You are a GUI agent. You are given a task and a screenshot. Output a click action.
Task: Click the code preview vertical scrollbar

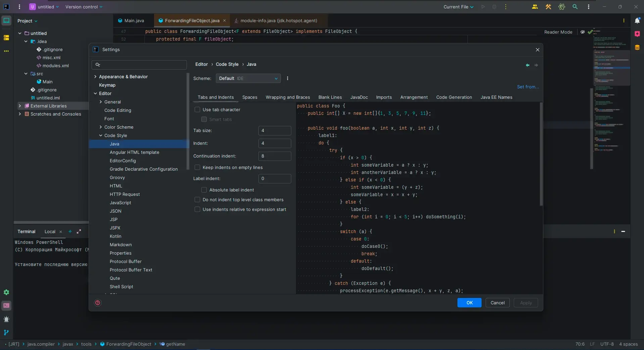(x=541, y=155)
